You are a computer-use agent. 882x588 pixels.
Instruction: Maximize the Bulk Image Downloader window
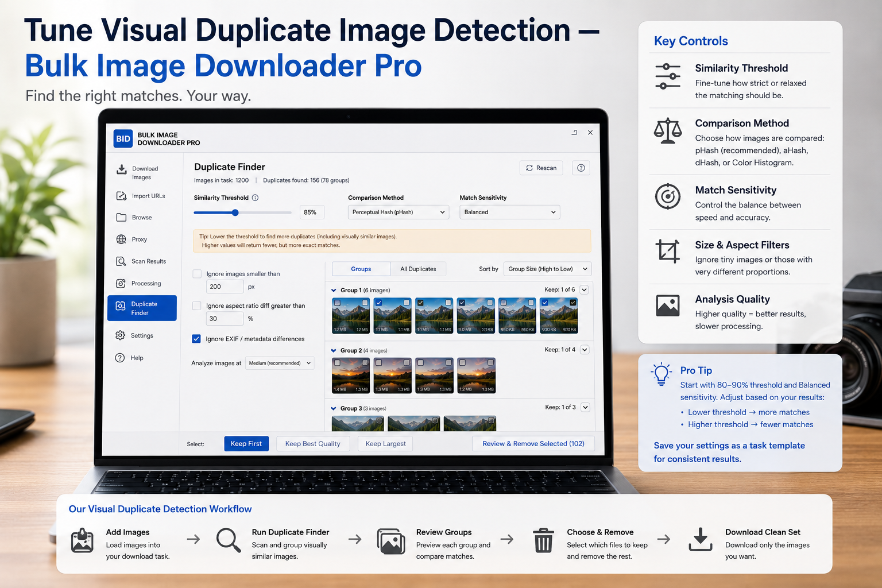coord(574,133)
